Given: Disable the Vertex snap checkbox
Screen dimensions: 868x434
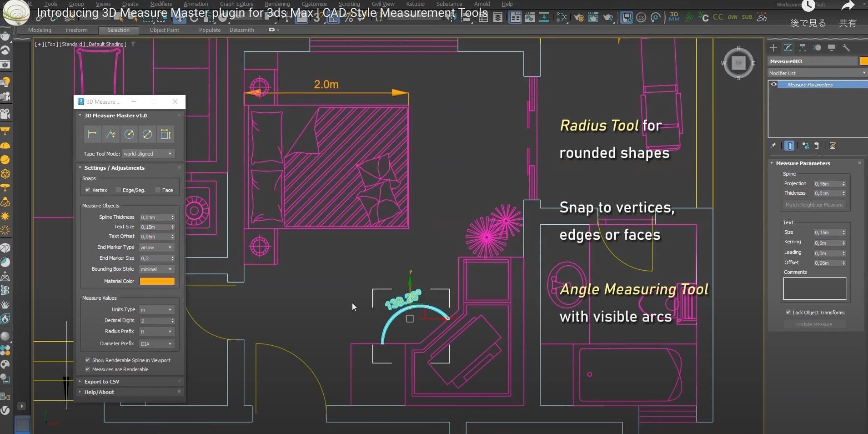Looking at the screenshot, I should (88, 190).
